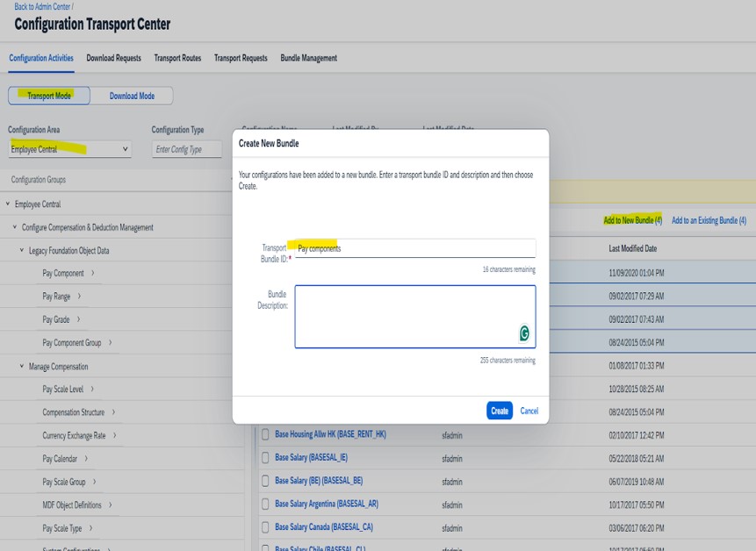Image resolution: width=756 pixels, height=551 pixels.
Task: Open Base Salary Argentina (BASESAL_AR) link
Action: coord(327,504)
